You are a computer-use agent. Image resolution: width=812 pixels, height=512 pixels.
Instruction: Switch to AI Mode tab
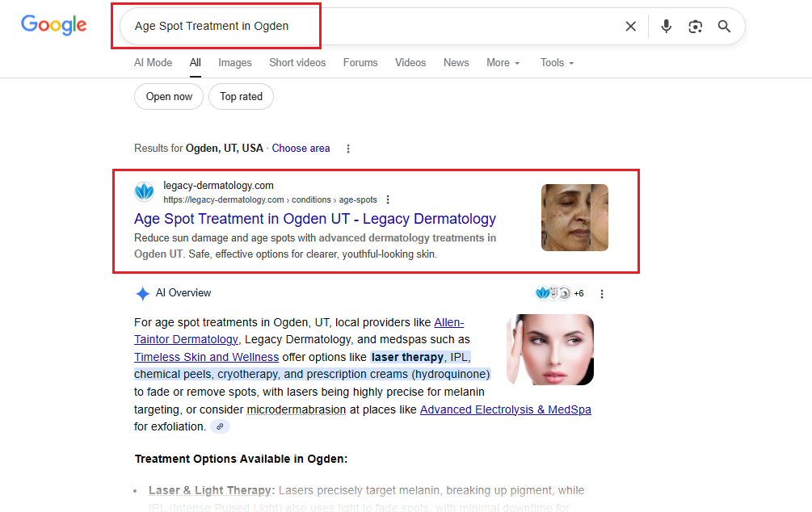(x=153, y=63)
